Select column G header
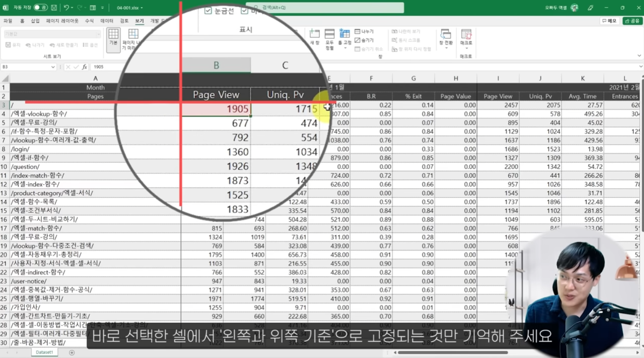Screen dimensions: 644x358 point(413,78)
